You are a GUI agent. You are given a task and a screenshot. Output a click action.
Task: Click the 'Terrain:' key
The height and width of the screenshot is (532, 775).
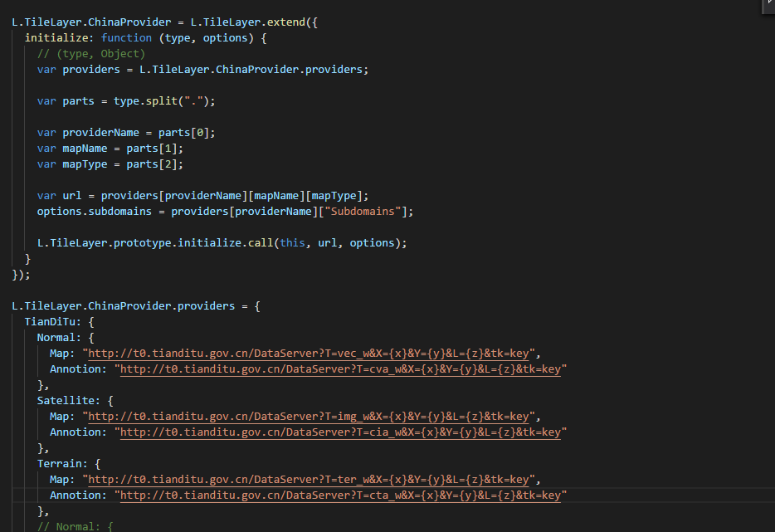tap(62, 464)
